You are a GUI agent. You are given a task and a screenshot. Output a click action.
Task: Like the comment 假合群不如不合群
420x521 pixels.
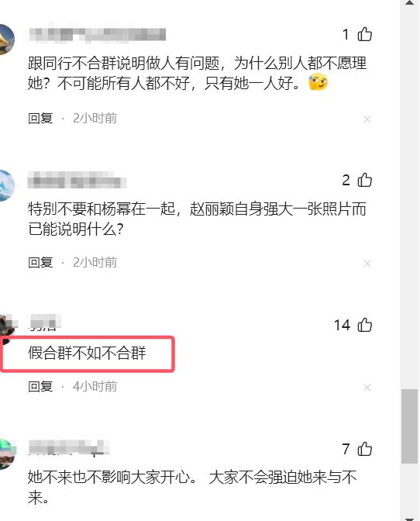coord(364,325)
